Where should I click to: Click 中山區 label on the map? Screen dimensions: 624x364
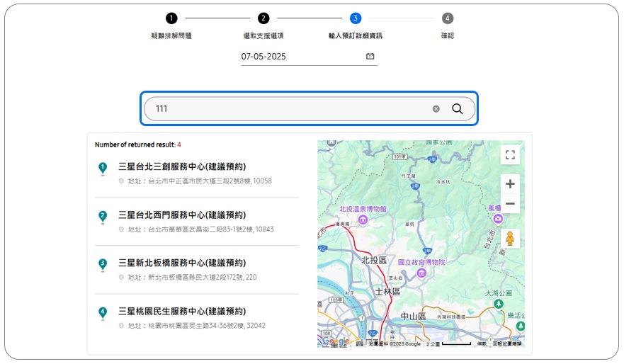[413, 317]
